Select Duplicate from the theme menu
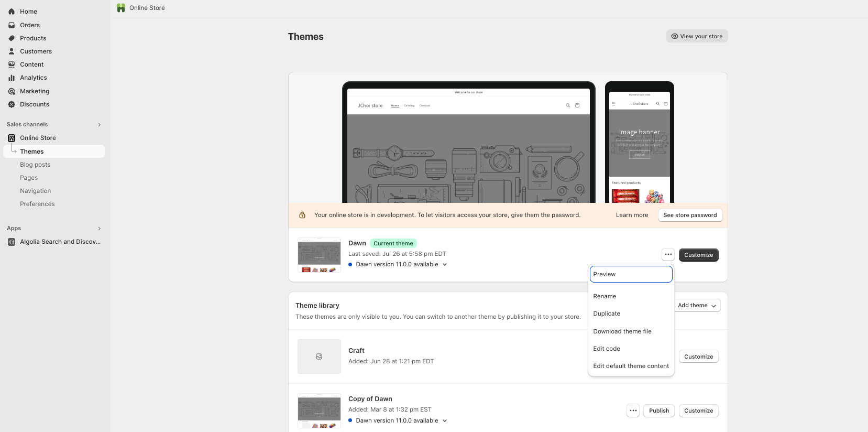Viewport: 868px width, 432px height. pyautogui.click(x=631, y=314)
